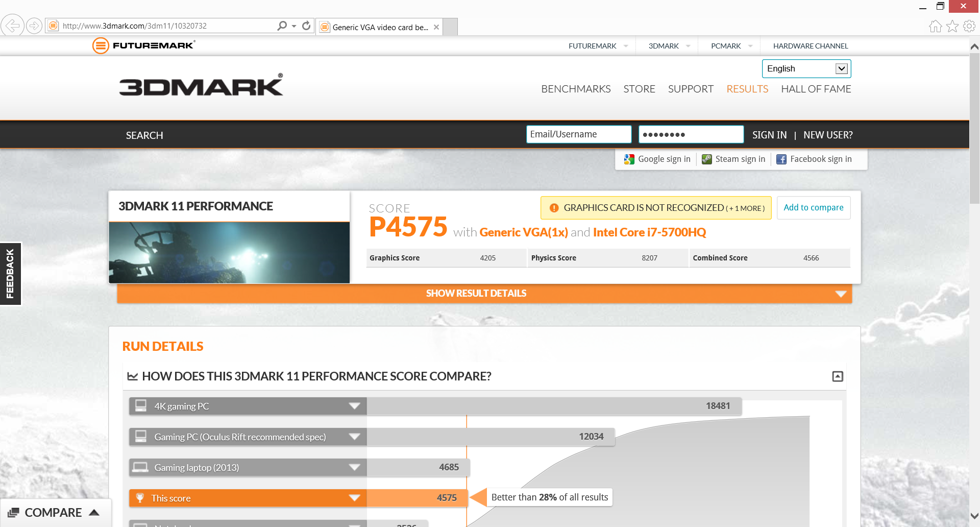Click the orange warning icon on graphics notice
Screen dimensions: 980x527
click(x=554, y=208)
